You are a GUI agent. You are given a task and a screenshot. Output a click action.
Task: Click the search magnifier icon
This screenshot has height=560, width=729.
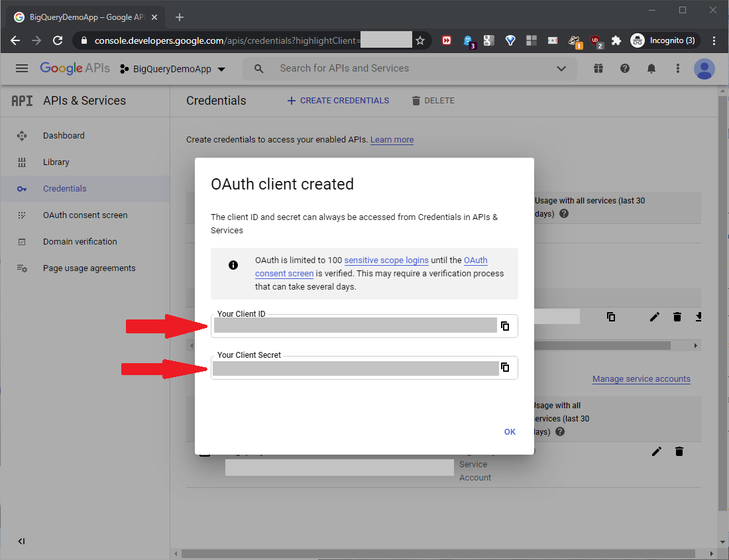coord(259,69)
